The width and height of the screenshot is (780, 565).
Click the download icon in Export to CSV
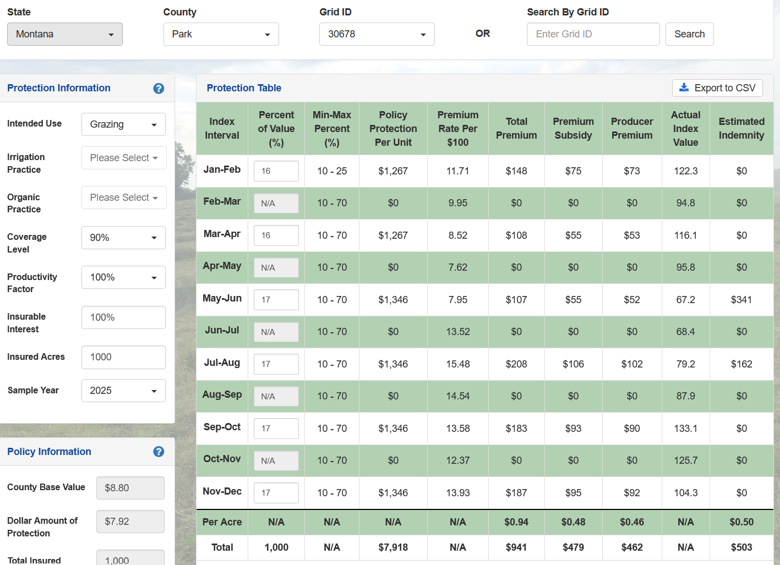coord(684,88)
